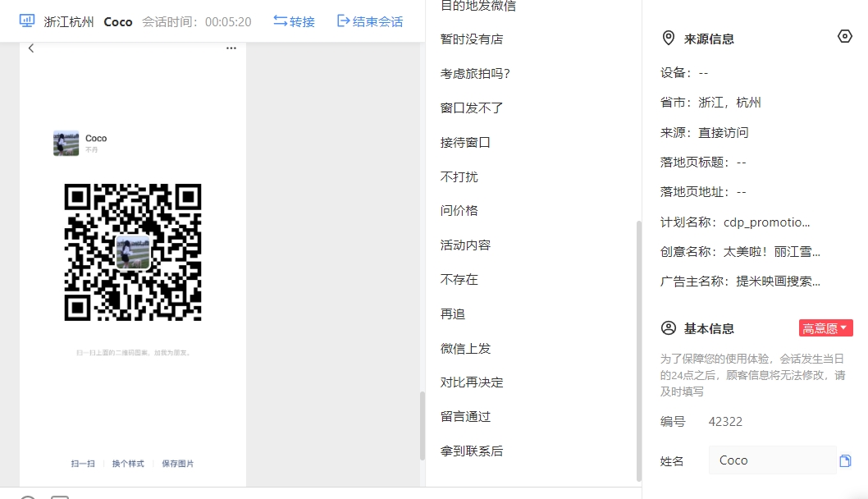
Task: Click the 创意名称 value 太美啦!丽江雪...
Action: (x=771, y=252)
